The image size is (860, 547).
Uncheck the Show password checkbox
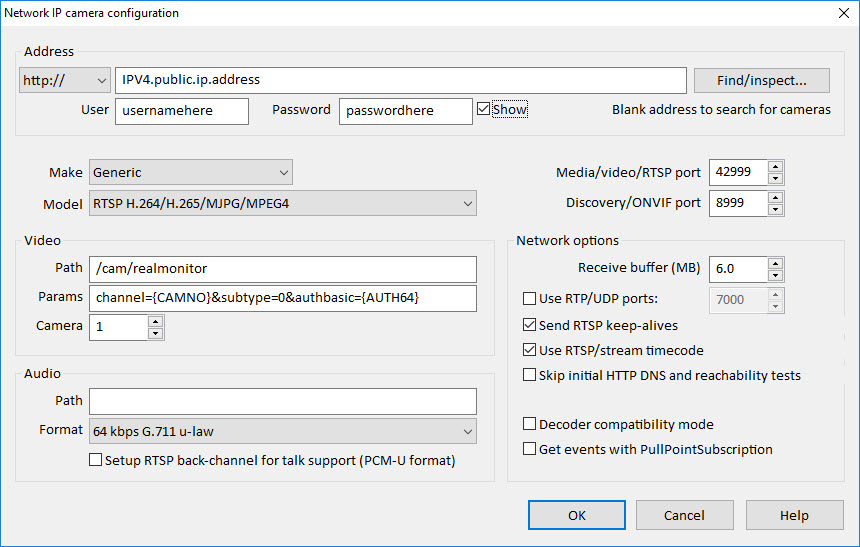click(x=483, y=109)
